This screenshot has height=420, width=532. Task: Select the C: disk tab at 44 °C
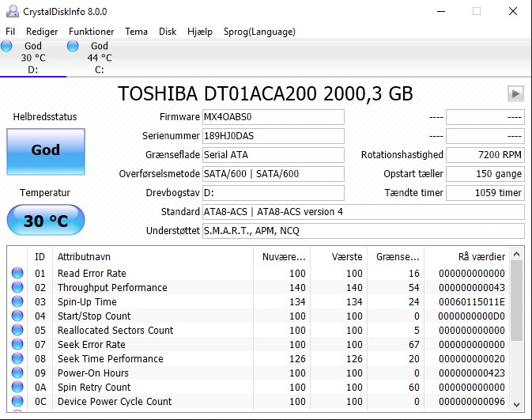(x=100, y=58)
